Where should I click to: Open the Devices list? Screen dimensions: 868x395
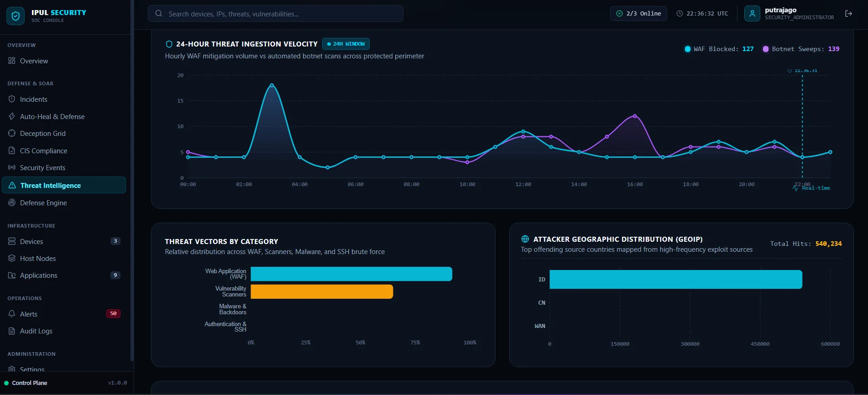64,241
